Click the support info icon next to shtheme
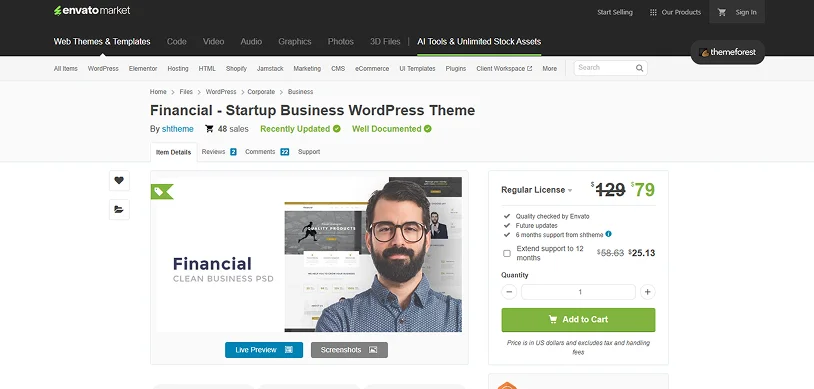Viewport: 814px width, 389px height. click(x=608, y=234)
